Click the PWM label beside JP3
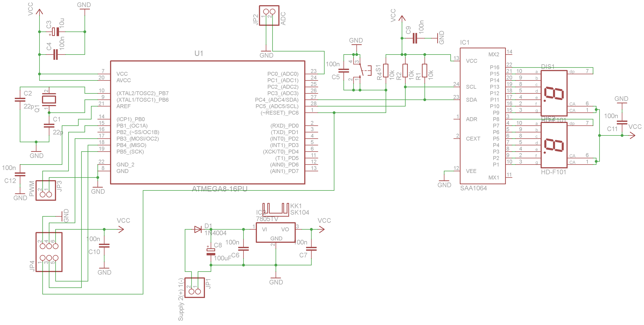This screenshot has width=644, height=325. click(x=32, y=189)
